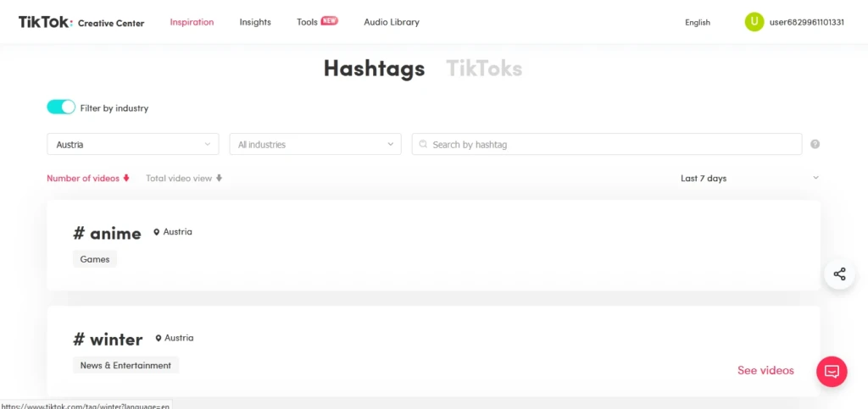Viewport: 868px width, 409px height.
Task: Click the Games industry tag
Action: 95,259
